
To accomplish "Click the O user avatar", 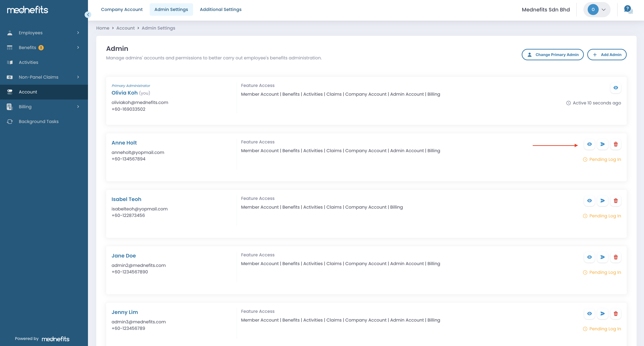I will point(593,9).
